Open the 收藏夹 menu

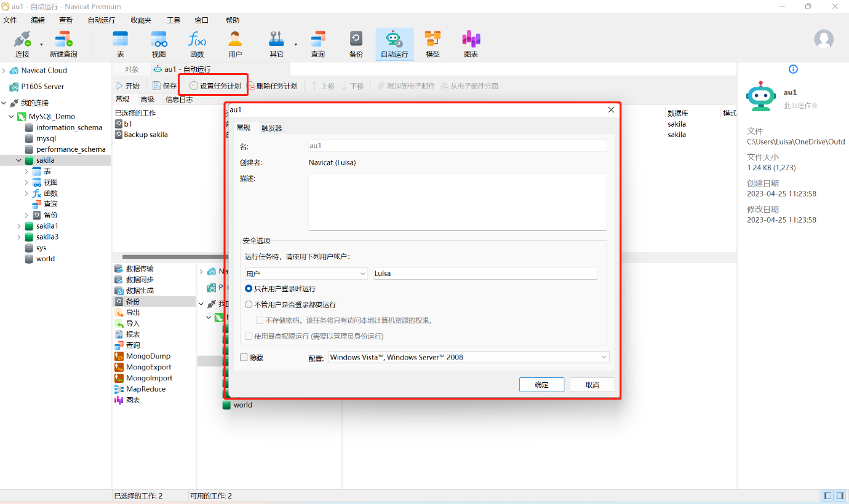140,20
